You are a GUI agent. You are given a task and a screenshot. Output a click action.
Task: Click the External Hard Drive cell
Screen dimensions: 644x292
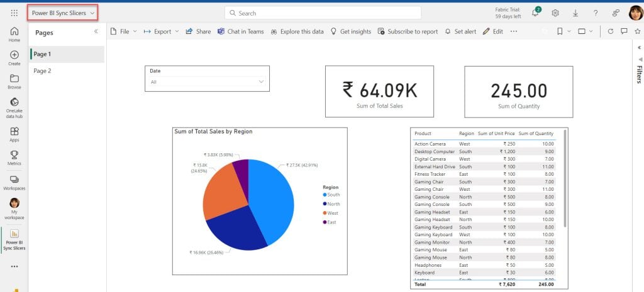pos(435,167)
